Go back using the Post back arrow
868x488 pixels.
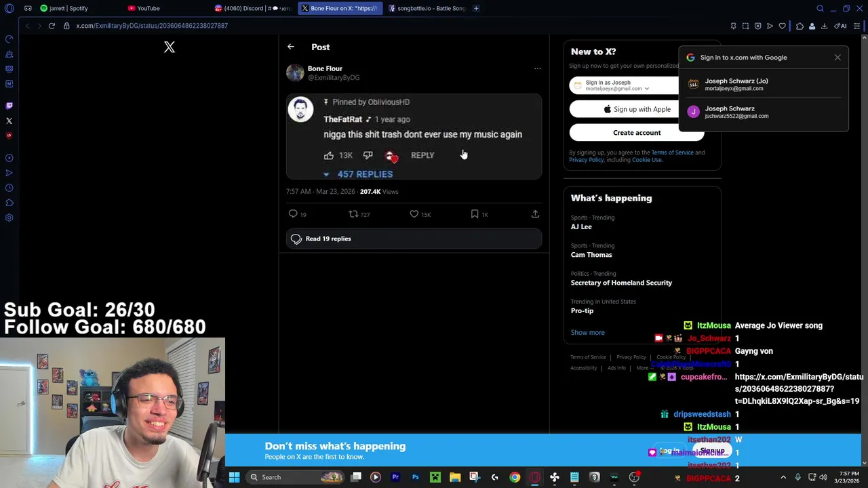coord(290,47)
